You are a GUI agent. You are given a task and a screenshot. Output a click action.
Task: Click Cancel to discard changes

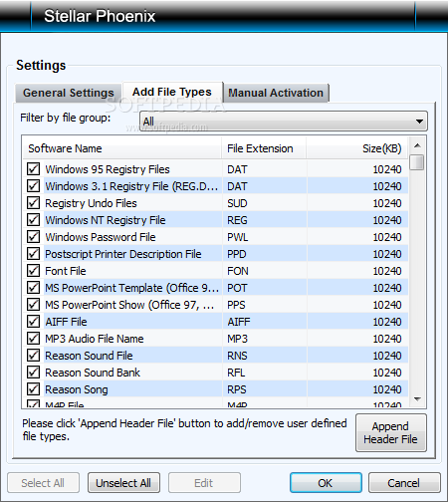click(x=404, y=483)
